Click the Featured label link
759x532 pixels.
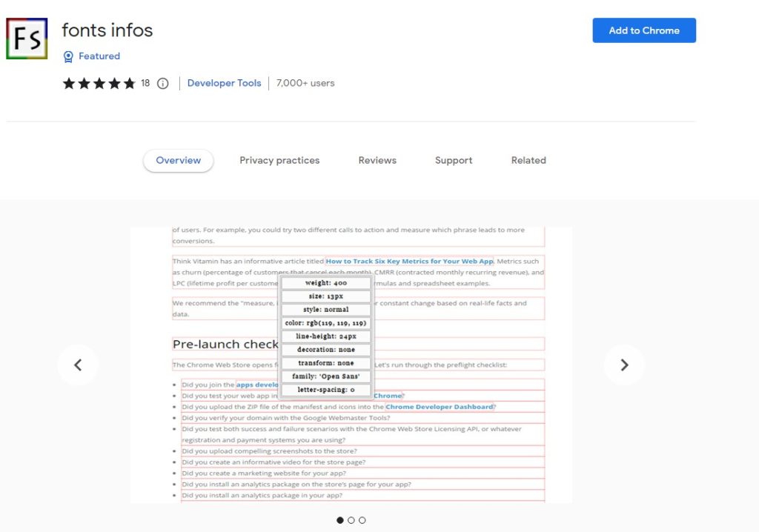click(99, 56)
